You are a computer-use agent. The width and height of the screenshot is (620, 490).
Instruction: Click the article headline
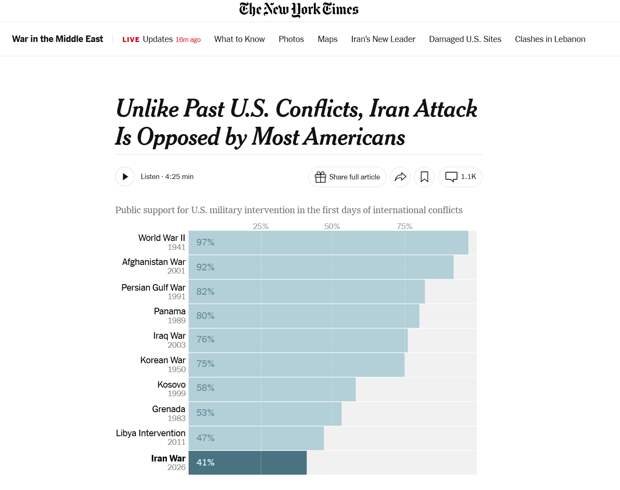click(296, 122)
